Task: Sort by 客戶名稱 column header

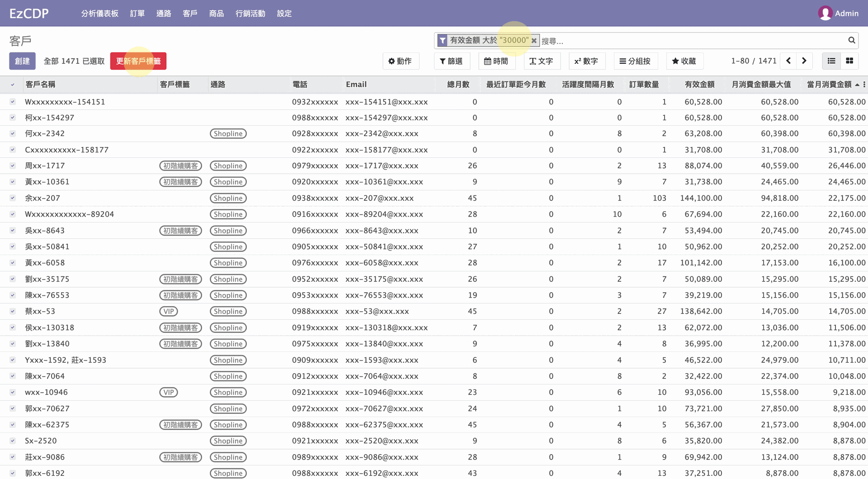Action: tap(40, 85)
